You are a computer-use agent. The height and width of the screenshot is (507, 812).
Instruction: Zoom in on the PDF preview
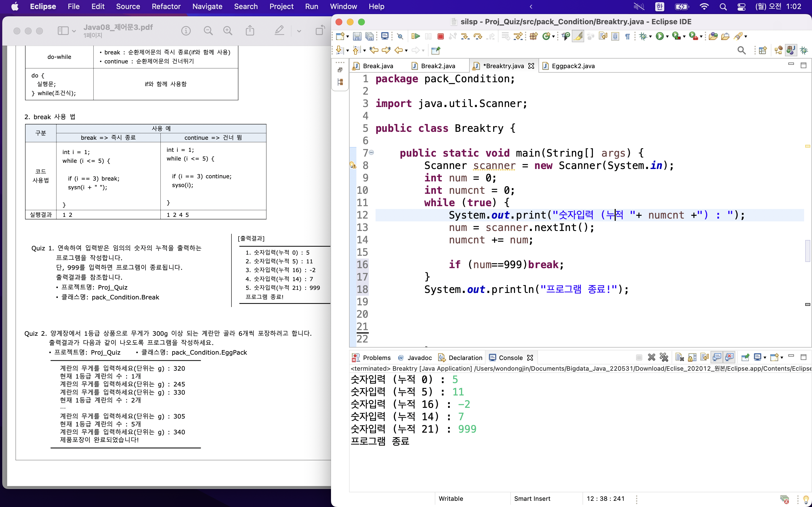pyautogui.click(x=228, y=31)
